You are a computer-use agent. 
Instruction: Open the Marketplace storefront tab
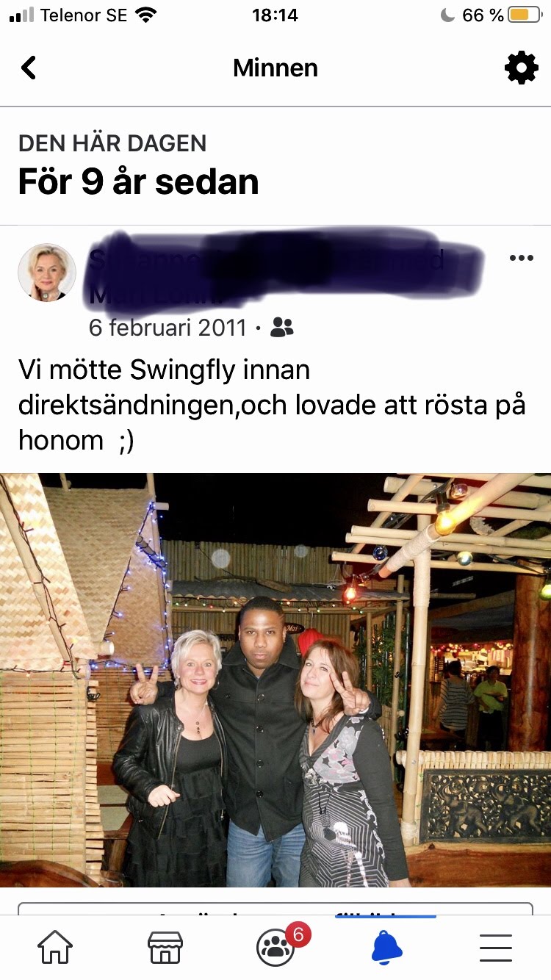tap(165, 948)
